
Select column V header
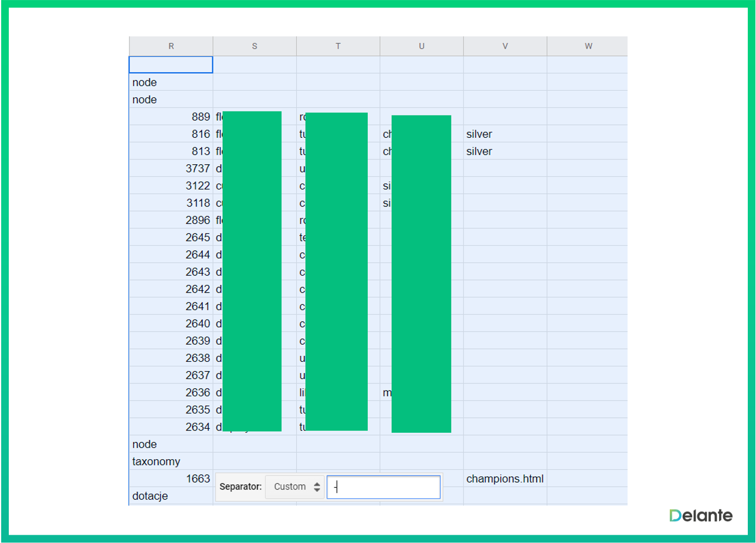[505, 46]
